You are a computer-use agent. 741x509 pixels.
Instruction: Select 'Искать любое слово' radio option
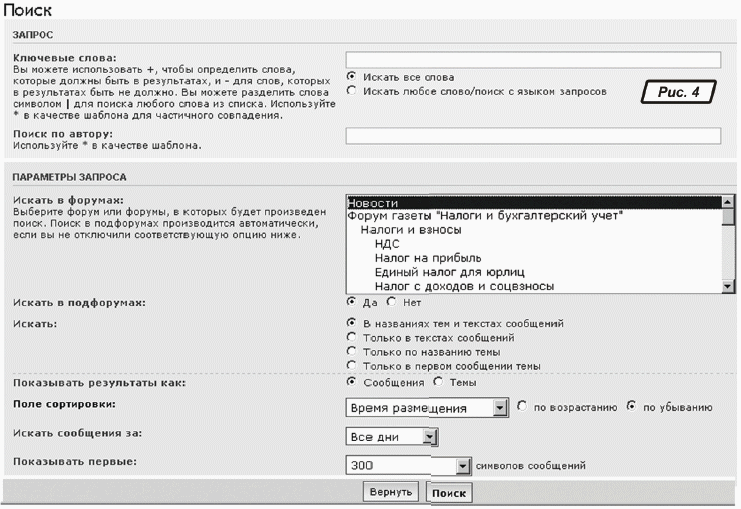coord(351,91)
